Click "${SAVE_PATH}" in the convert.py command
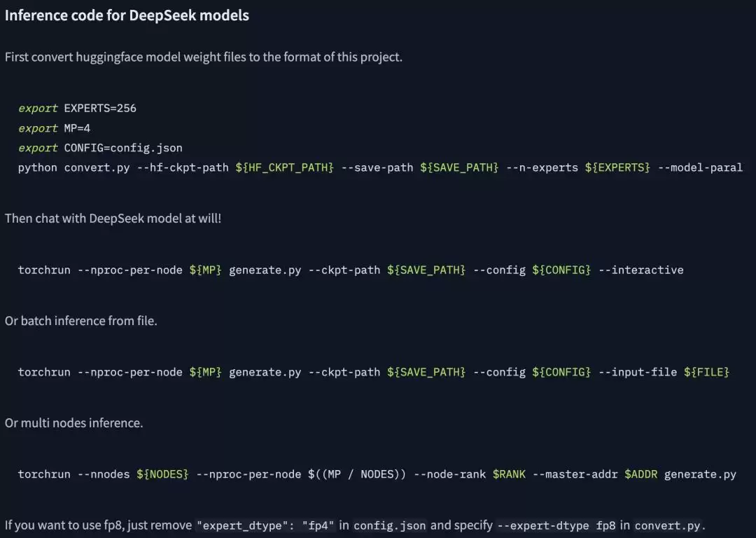Image resolution: width=756 pixels, height=538 pixels. pos(459,167)
